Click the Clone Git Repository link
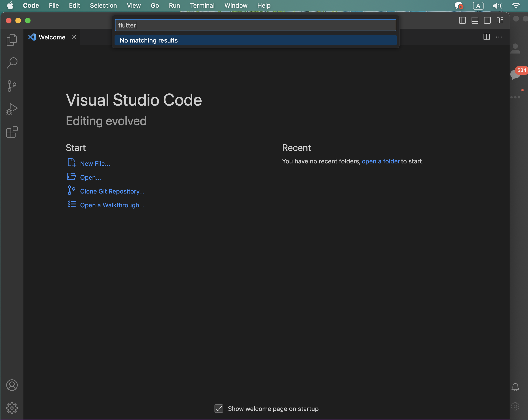 tap(112, 191)
